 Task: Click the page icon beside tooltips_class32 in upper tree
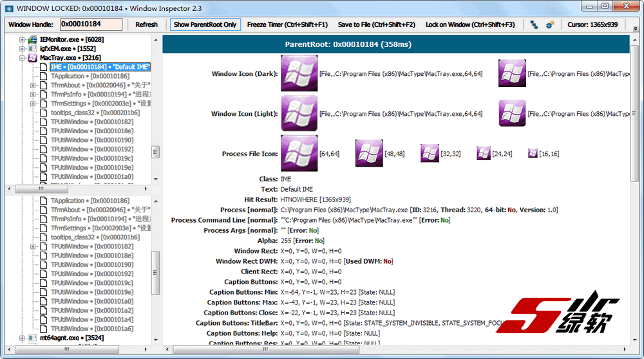44,113
